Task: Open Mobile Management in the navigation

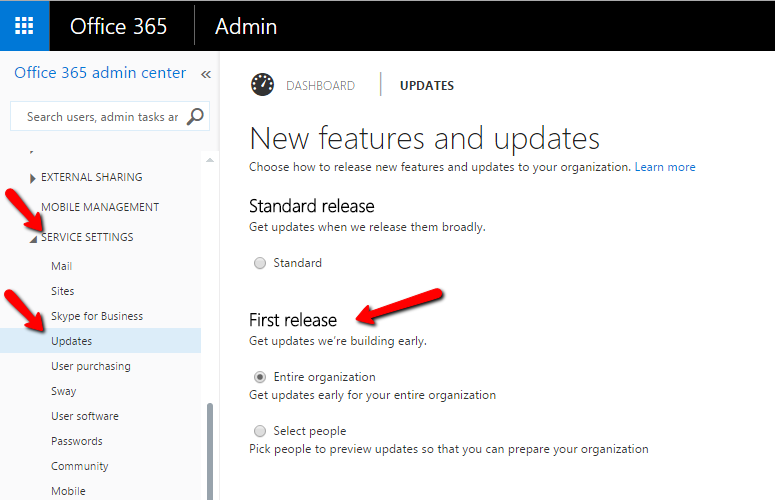Action: pyautogui.click(x=100, y=207)
